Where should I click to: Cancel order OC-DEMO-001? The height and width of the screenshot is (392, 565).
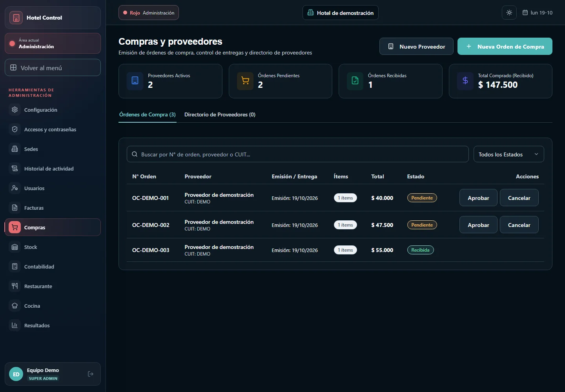point(519,198)
